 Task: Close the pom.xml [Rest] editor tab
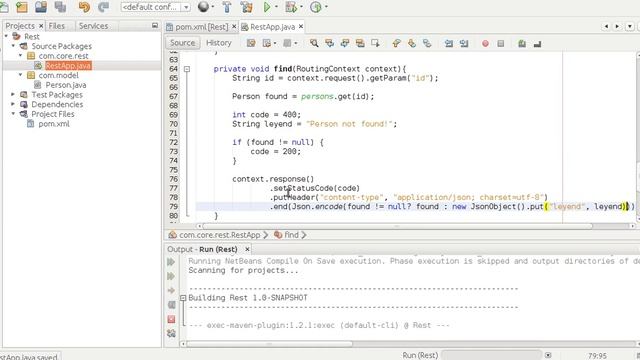[234, 27]
